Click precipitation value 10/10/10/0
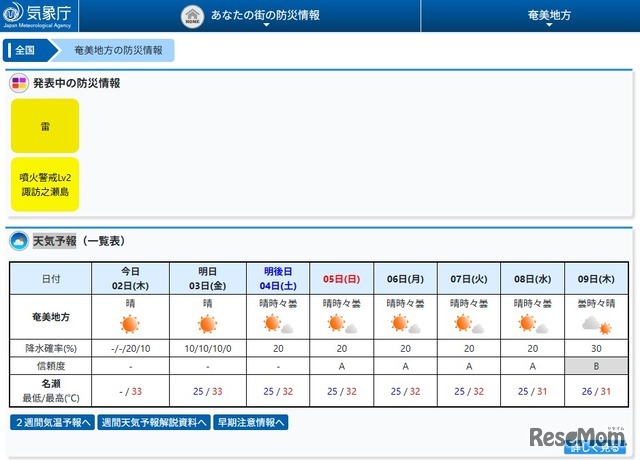 click(207, 348)
